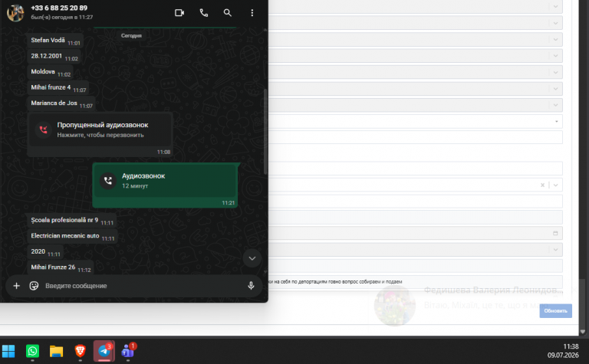Start a voice call from chat header
Image resolution: width=589 pixels, height=364 pixels.
tap(203, 13)
